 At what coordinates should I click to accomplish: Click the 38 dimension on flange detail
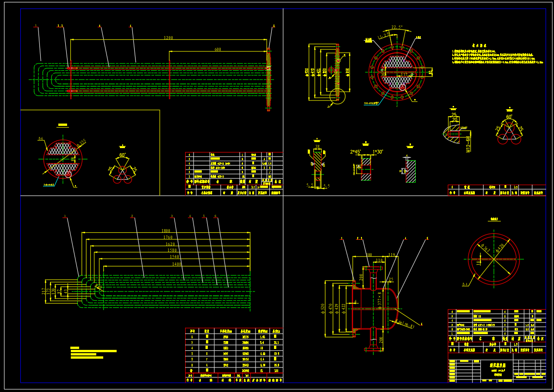tap(317, 148)
